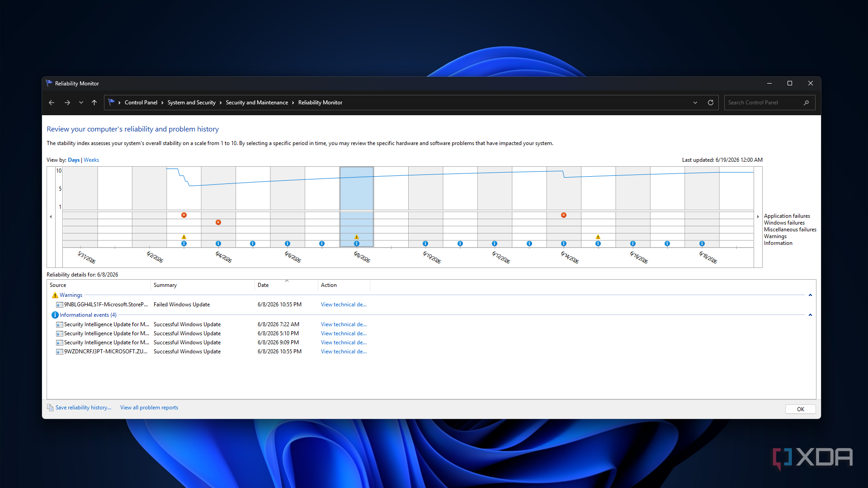View technical details for 9:09 PM update
The height and width of the screenshot is (488, 868).
point(344,343)
